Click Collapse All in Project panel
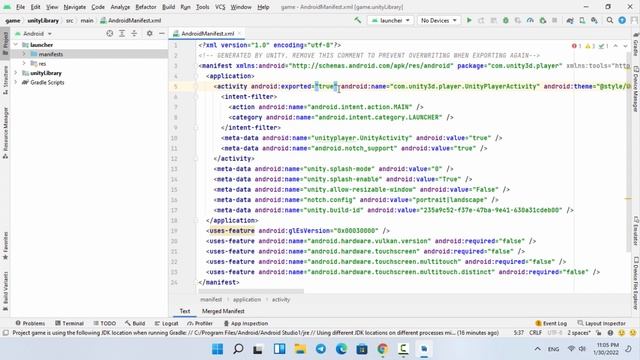The height and width of the screenshot is (360, 640). [x=134, y=33]
